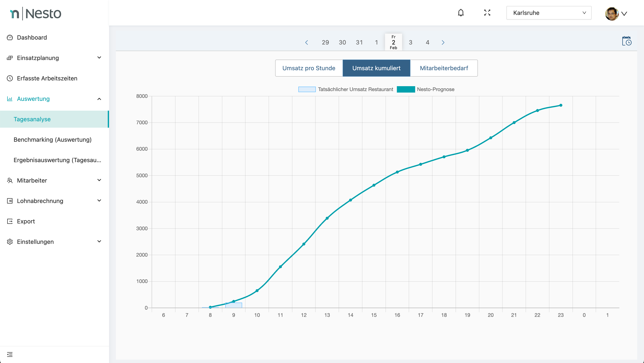
Task: Collapse sidebar with bottom menu icon
Action: coord(10,354)
